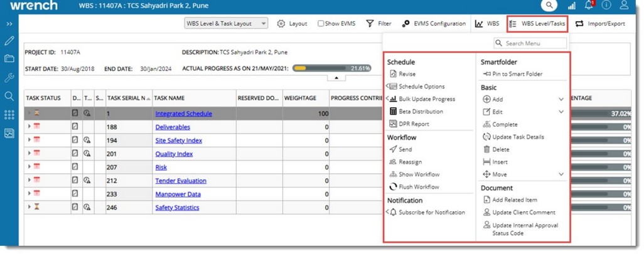The height and width of the screenshot is (254, 644).
Task: Open the Layout gear settings
Action: (x=292, y=24)
